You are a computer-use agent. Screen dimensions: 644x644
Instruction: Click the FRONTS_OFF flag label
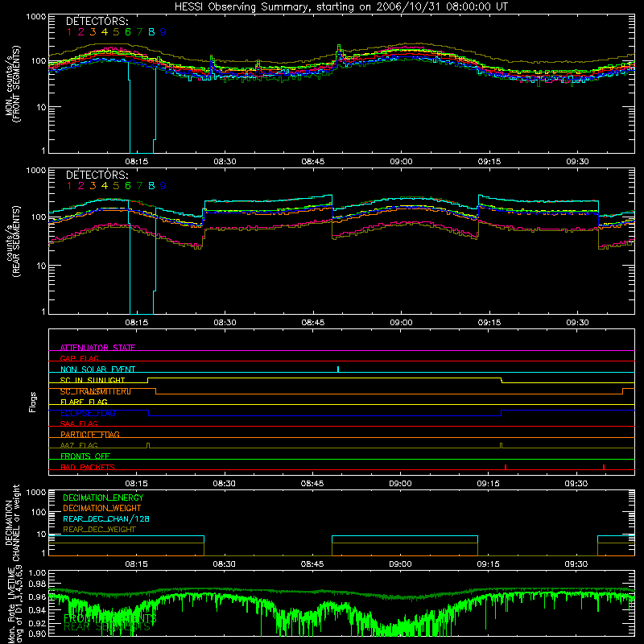pyautogui.click(x=85, y=456)
